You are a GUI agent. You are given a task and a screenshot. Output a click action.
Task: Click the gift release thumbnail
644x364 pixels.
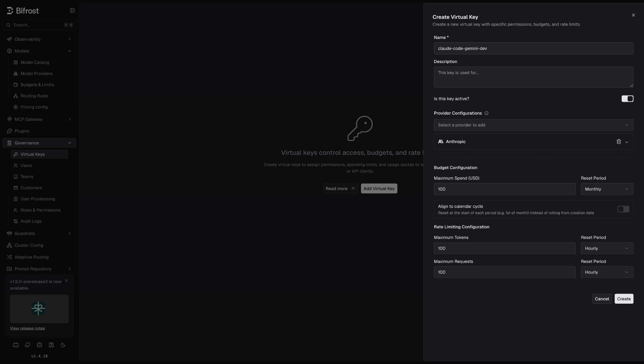[x=39, y=309]
